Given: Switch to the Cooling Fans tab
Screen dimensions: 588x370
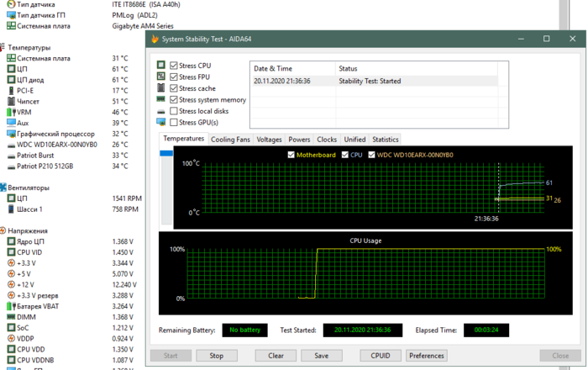Looking at the screenshot, I should click(230, 140).
